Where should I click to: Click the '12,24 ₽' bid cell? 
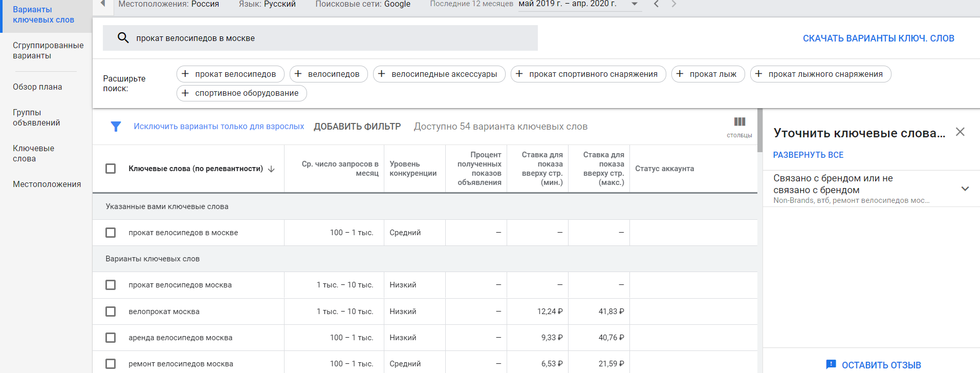[x=550, y=312]
